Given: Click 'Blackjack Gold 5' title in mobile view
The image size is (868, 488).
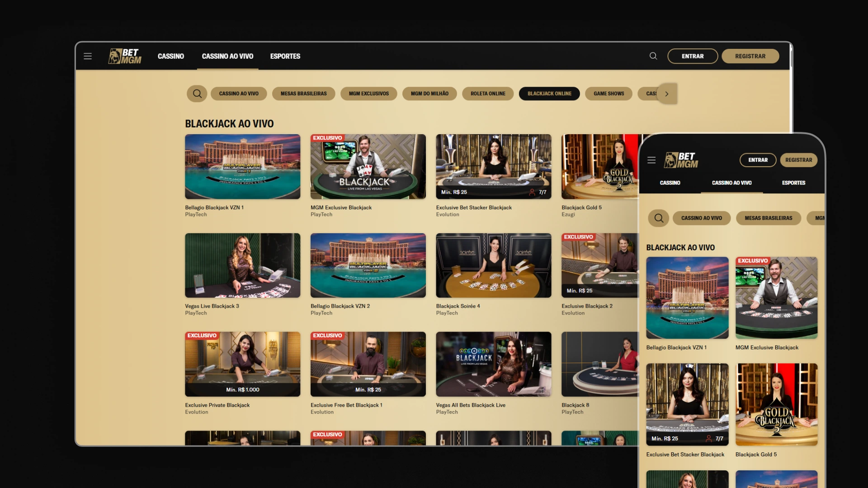Looking at the screenshot, I should coord(756,455).
